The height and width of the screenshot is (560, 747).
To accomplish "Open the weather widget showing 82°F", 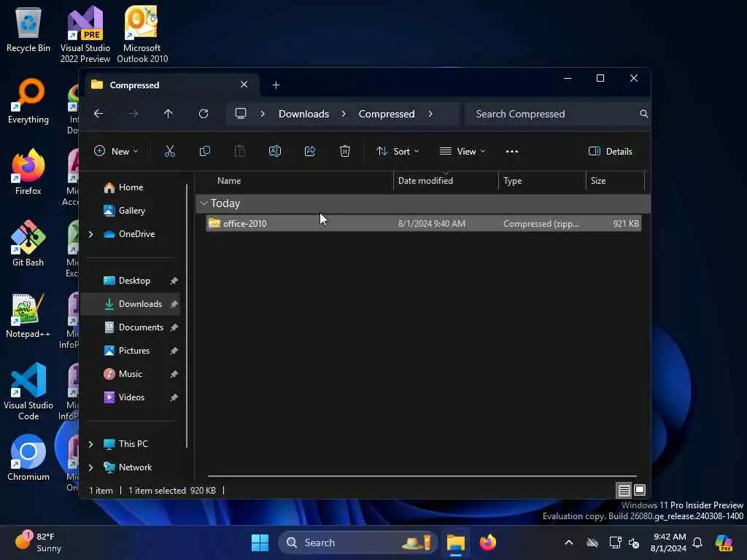I will click(38, 542).
